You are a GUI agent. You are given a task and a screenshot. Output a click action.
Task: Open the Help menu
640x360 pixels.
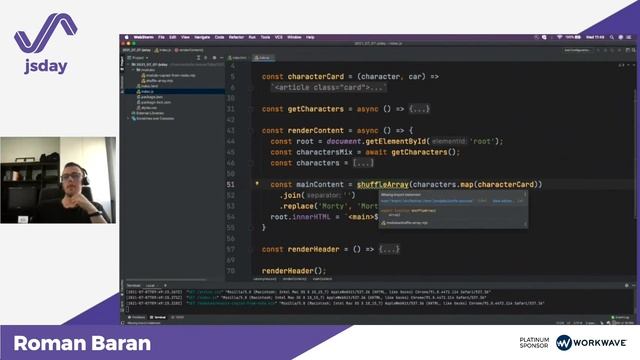click(x=310, y=37)
